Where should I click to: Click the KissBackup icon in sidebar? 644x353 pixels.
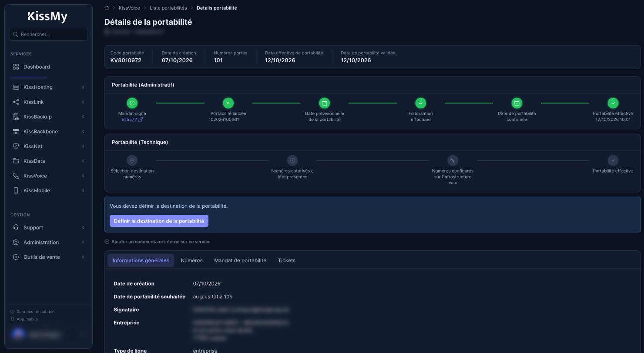[16, 117]
